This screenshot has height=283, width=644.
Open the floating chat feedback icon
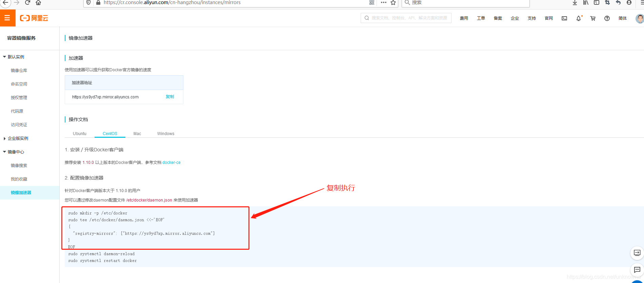pos(637,270)
